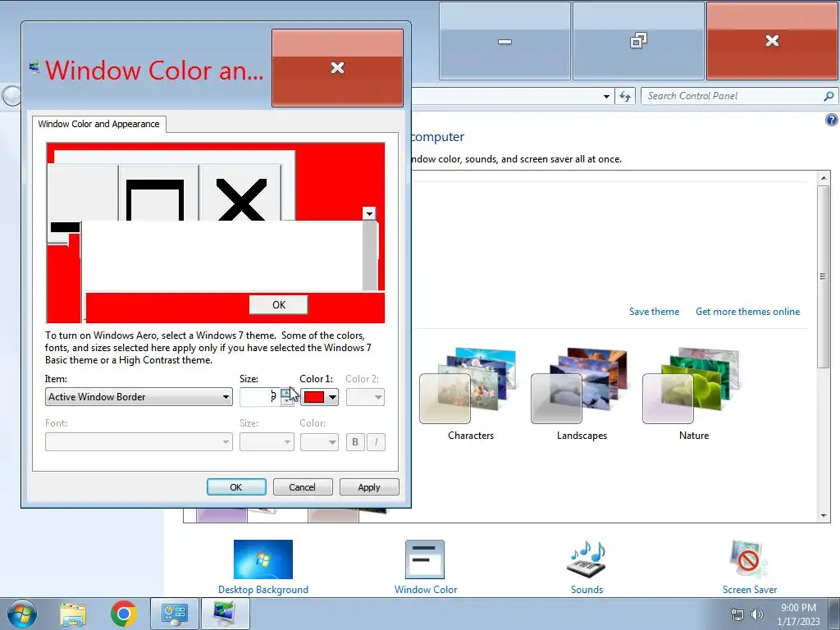840x630 pixels.
Task: Click OK in Window Color dialog
Action: point(236,487)
